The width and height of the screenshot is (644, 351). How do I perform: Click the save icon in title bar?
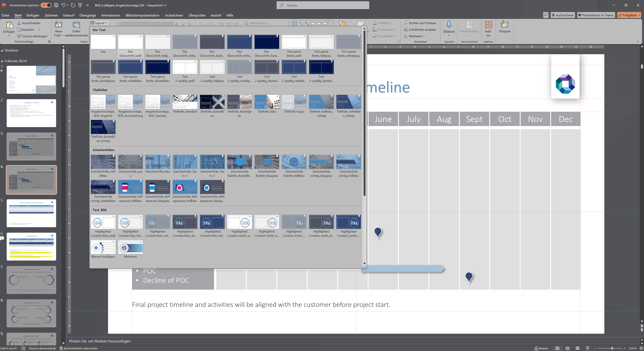point(56,5)
